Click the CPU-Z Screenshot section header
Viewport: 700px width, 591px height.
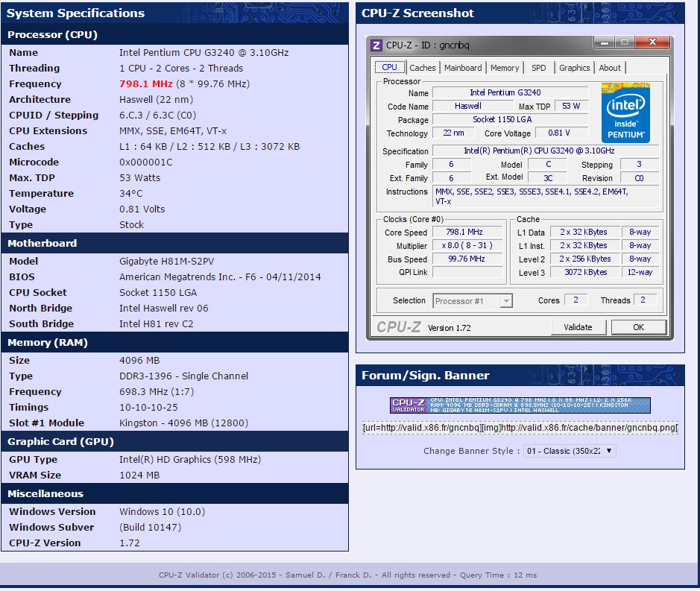click(417, 13)
